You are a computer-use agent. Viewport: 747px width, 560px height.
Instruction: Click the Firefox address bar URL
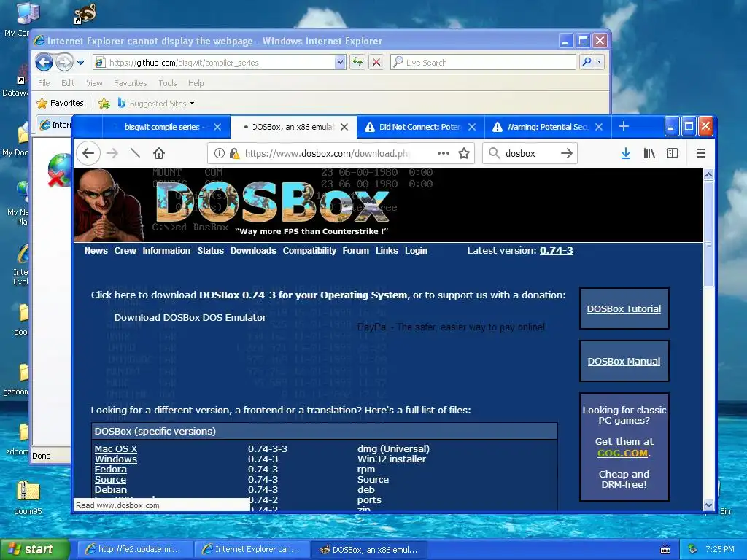[326, 153]
